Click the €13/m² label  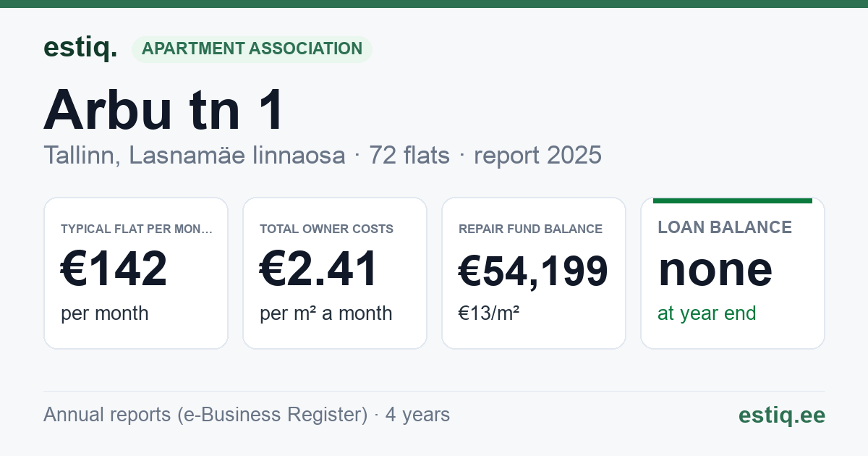489,313
